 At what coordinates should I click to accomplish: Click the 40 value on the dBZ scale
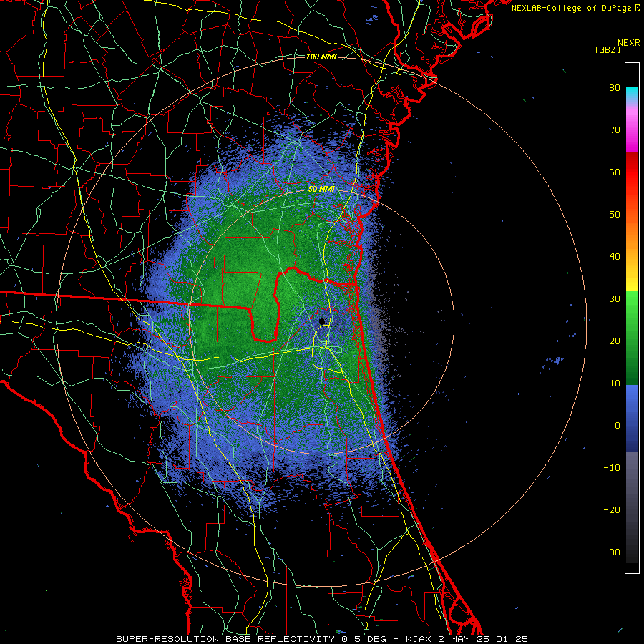pos(615,257)
